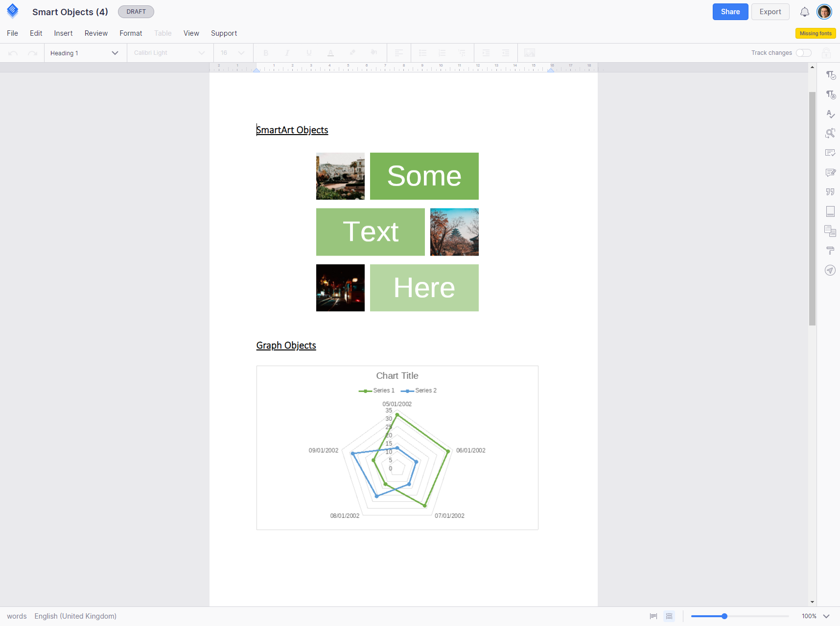Open the send paper-plane sidebar icon
This screenshot has height=626, width=840.
tap(831, 270)
